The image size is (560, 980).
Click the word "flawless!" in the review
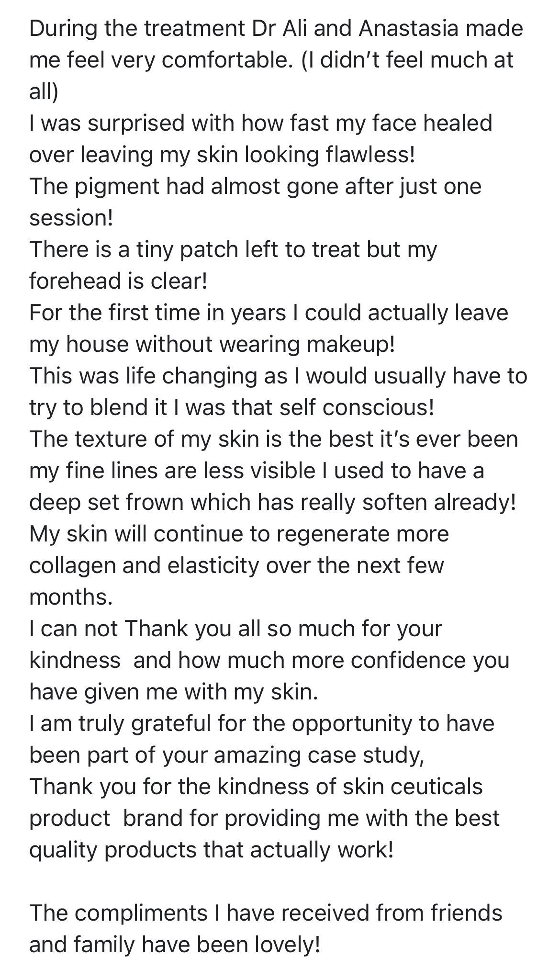point(367,155)
